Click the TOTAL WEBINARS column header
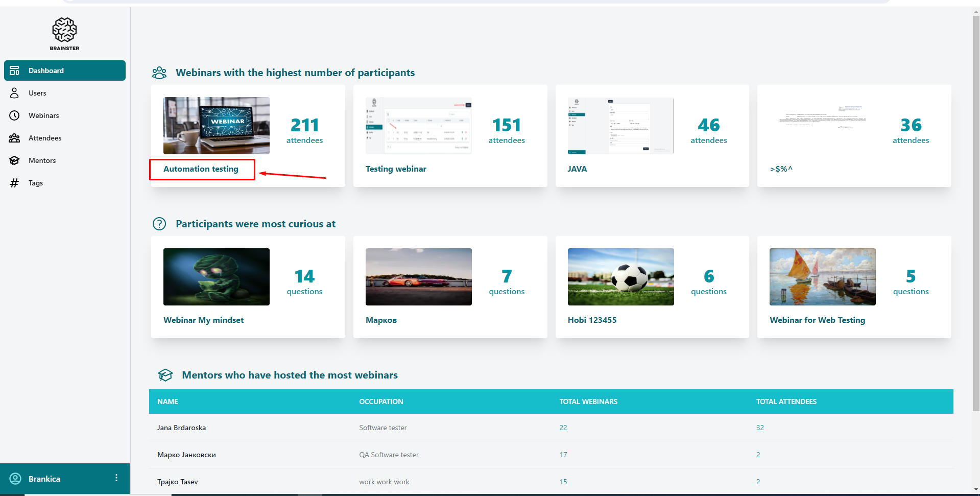This screenshot has height=496, width=980. (588, 401)
